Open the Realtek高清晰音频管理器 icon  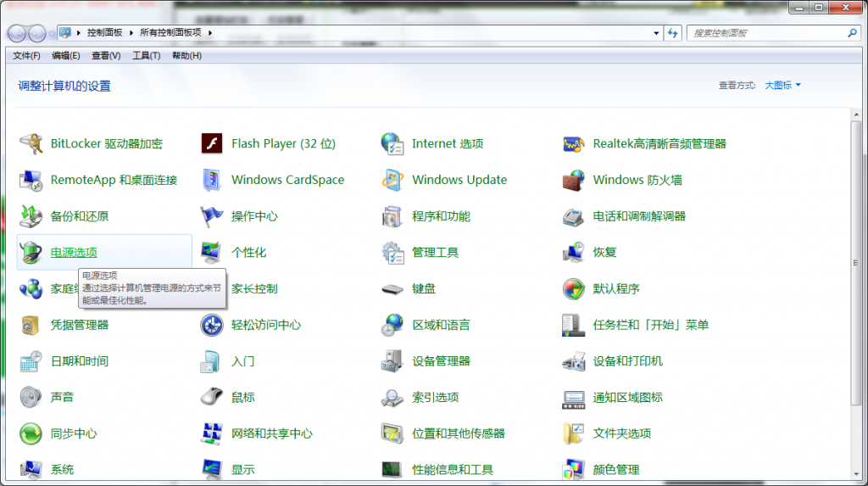coord(573,144)
